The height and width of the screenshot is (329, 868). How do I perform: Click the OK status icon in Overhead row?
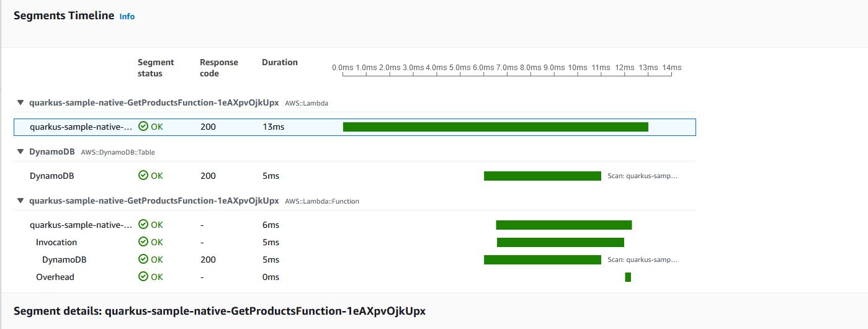pos(143,277)
